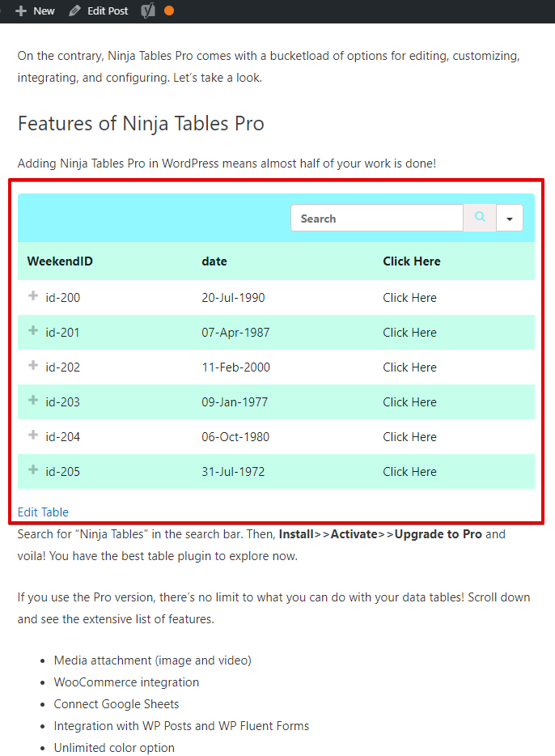Click the pencil icon beside Edit Post
The height and width of the screenshot is (756, 555).
pos(74,11)
